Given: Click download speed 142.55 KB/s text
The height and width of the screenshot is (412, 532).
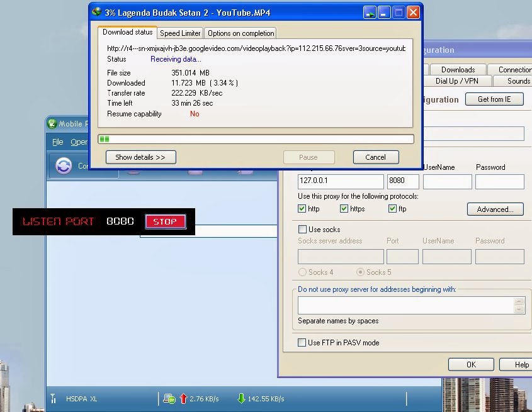Looking at the screenshot, I should click(x=266, y=399).
